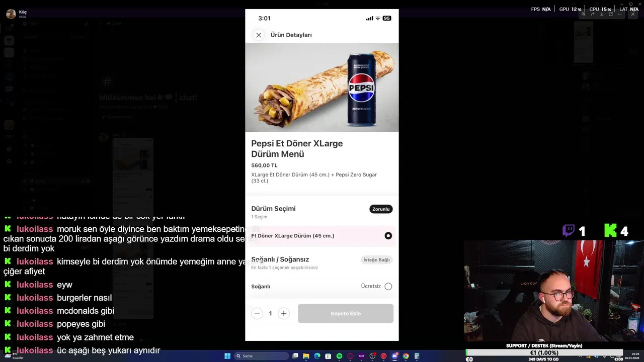Click the CPU 15 % overlay stat
The image size is (644, 362).
pos(600,9)
